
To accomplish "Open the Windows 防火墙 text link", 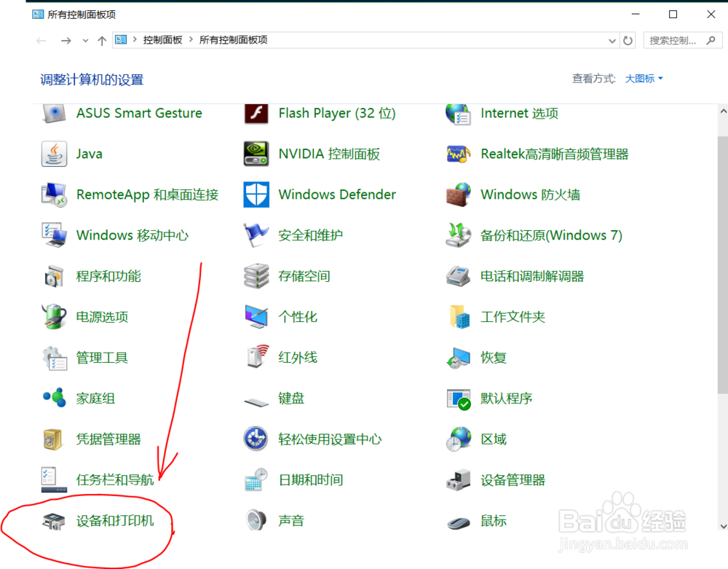I will [x=530, y=195].
